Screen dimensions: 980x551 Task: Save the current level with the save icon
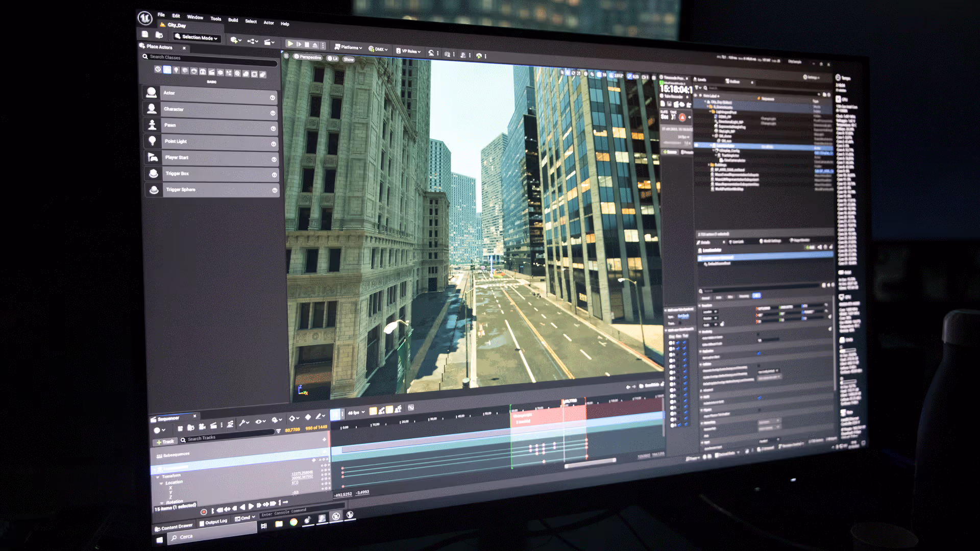click(145, 34)
